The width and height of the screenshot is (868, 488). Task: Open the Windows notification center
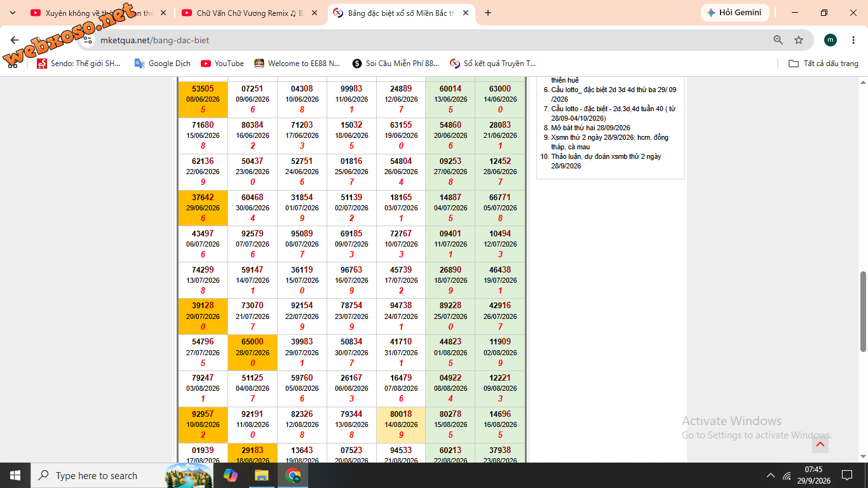(847, 475)
